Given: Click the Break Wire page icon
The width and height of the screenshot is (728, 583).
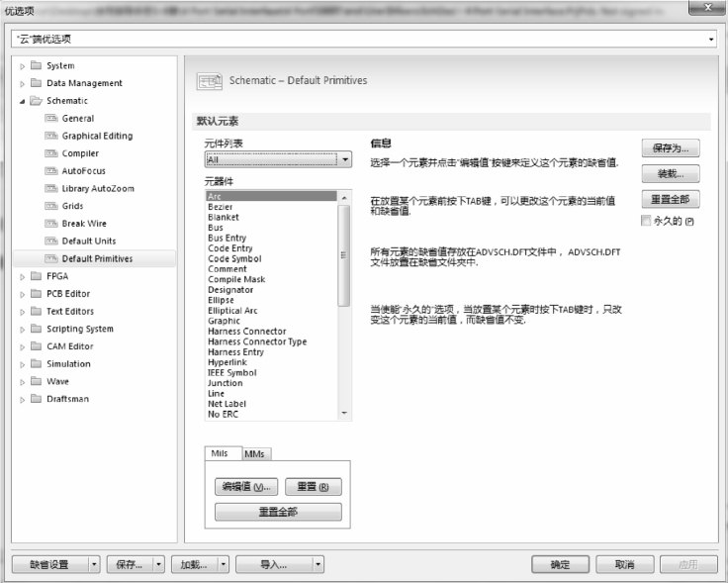Looking at the screenshot, I should 52,224.
